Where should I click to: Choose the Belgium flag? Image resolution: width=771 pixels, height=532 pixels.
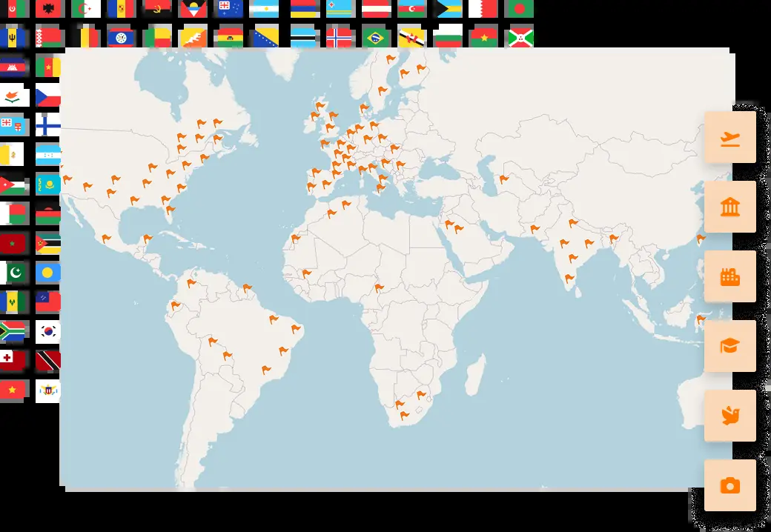pyautogui.click(x=86, y=37)
